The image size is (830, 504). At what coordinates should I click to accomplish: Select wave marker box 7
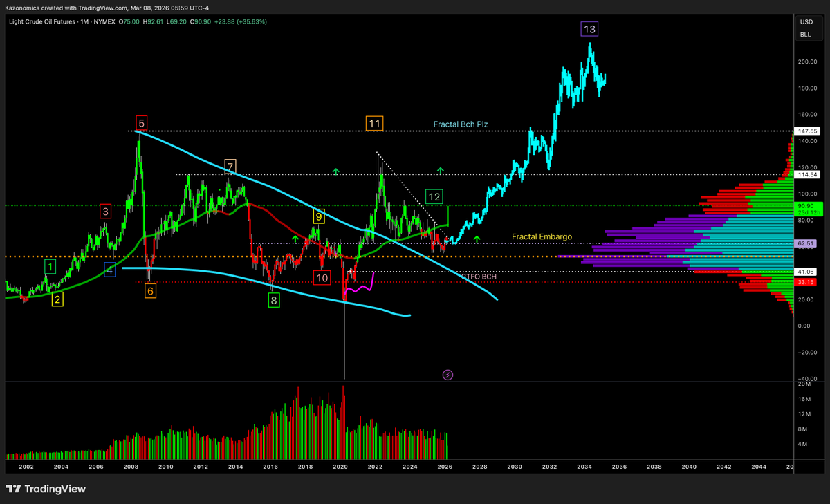(x=230, y=166)
